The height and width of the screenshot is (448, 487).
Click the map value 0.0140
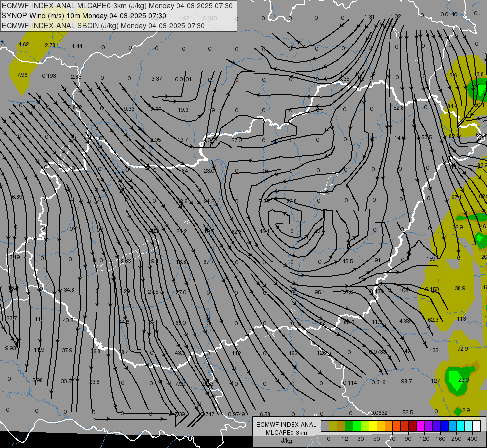449,15
